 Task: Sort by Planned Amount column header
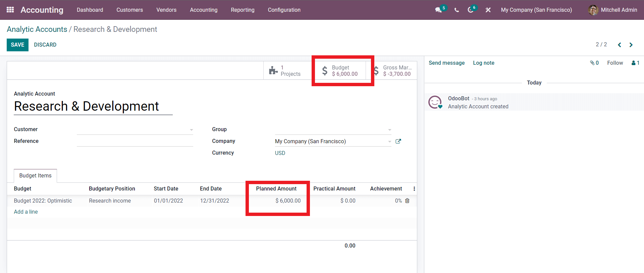click(276, 189)
